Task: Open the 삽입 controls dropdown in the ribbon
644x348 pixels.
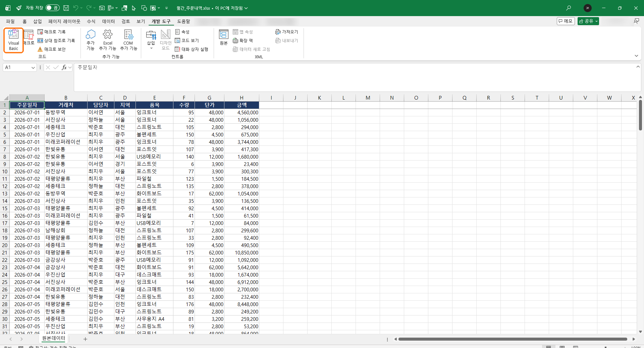Action: (x=151, y=40)
